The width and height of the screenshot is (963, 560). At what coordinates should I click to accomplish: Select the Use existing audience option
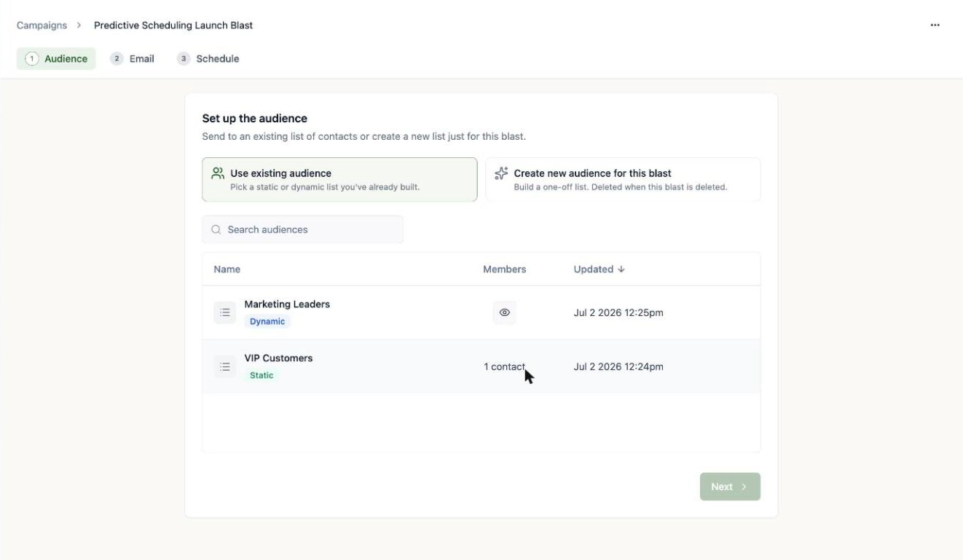point(339,179)
